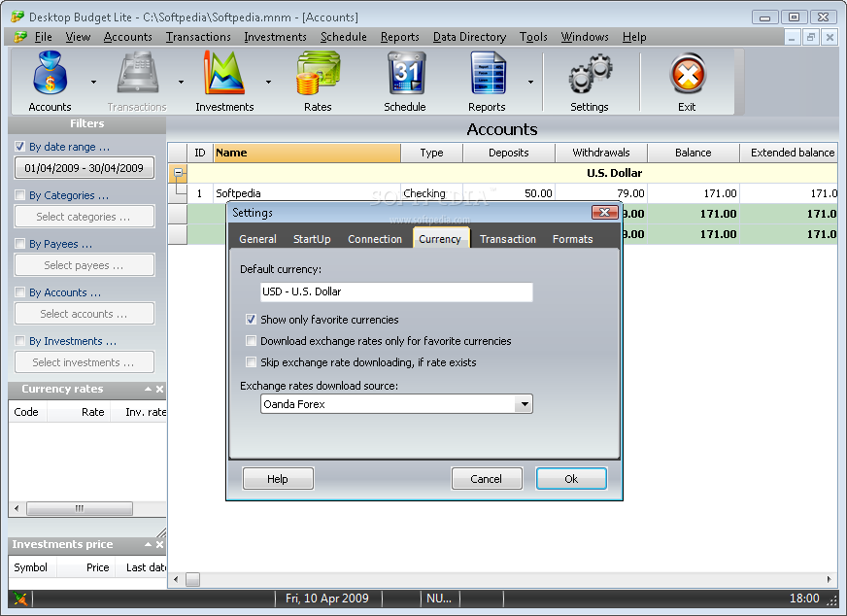Open the Data Directory menu
The width and height of the screenshot is (847, 616).
tap(469, 37)
